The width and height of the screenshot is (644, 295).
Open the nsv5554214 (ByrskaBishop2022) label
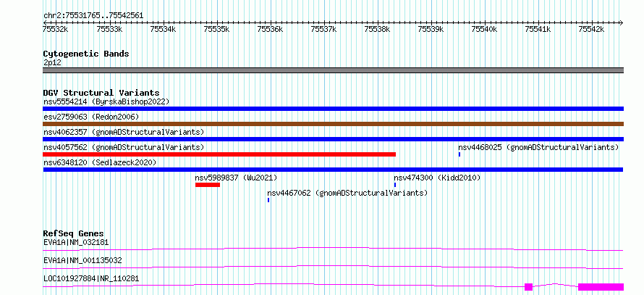[x=106, y=101]
